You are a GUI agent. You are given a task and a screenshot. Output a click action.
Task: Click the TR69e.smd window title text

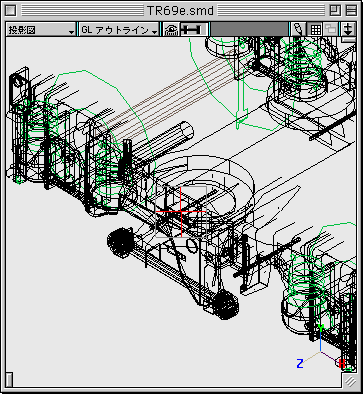(180, 11)
